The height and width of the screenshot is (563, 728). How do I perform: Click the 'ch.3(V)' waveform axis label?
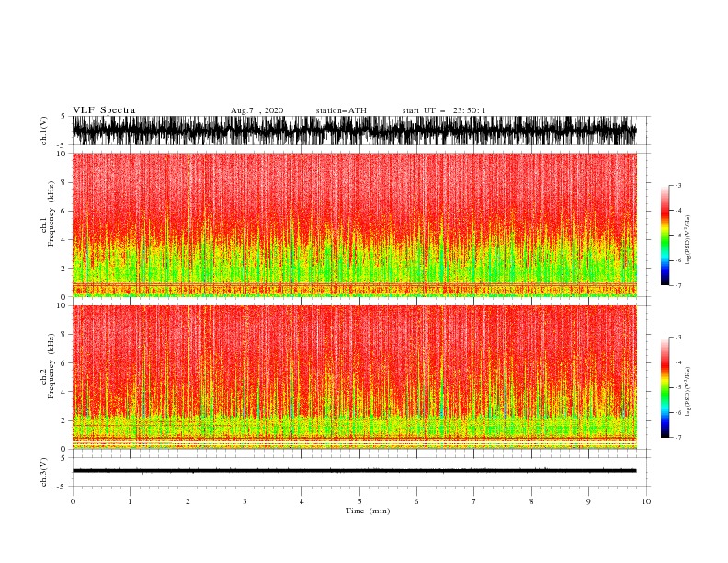coord(44,472)
